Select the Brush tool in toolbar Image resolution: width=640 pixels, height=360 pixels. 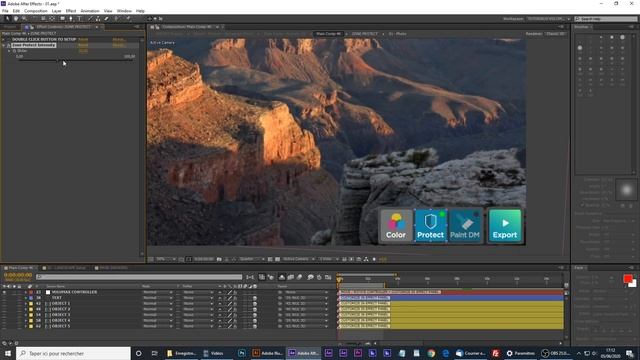tap(90, 18)
